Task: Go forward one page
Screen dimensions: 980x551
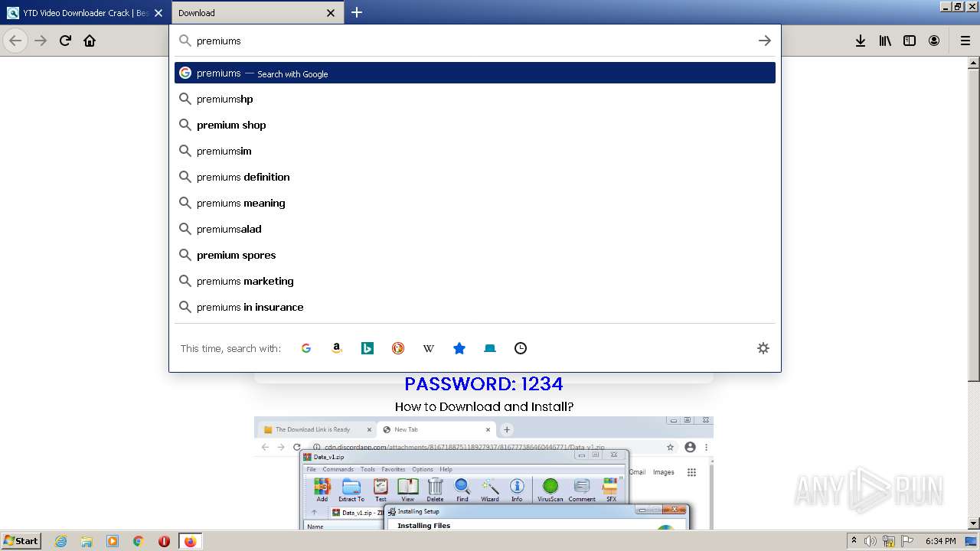Action: pyautogui.click(x=41, y=41)
